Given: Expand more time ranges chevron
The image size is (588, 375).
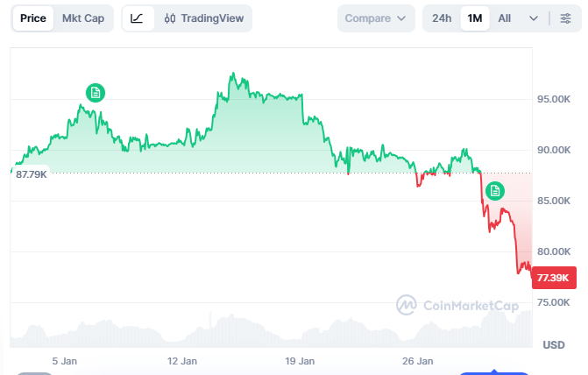Looking at the screenshot, I should click(534, 18).
